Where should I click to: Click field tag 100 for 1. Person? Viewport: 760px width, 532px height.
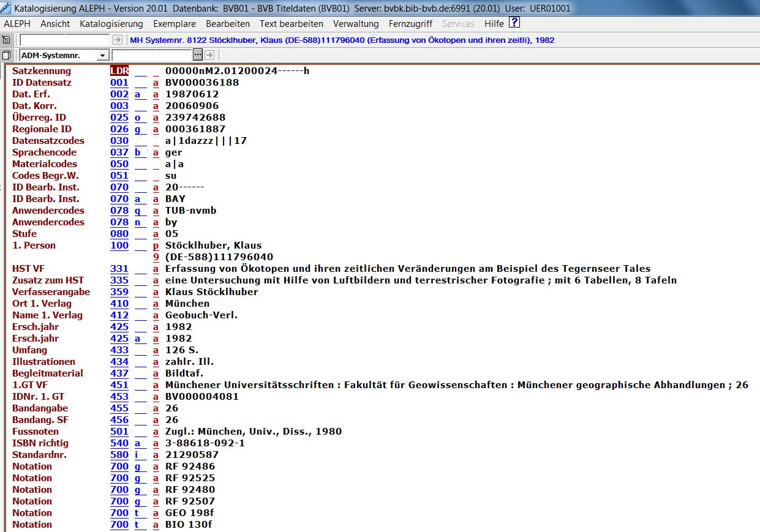[x=119, y=245]
